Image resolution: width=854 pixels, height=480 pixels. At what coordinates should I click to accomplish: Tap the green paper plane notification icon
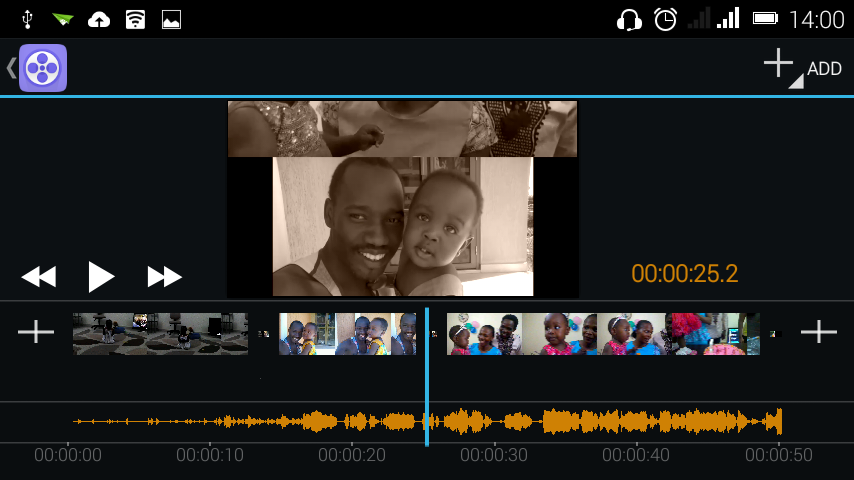pyautogui.click(x=63, y=20)
